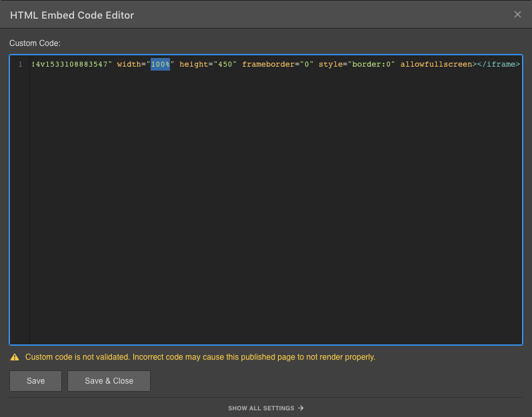
Task: Click the height attribute name
Action: [x=194, y=65]
